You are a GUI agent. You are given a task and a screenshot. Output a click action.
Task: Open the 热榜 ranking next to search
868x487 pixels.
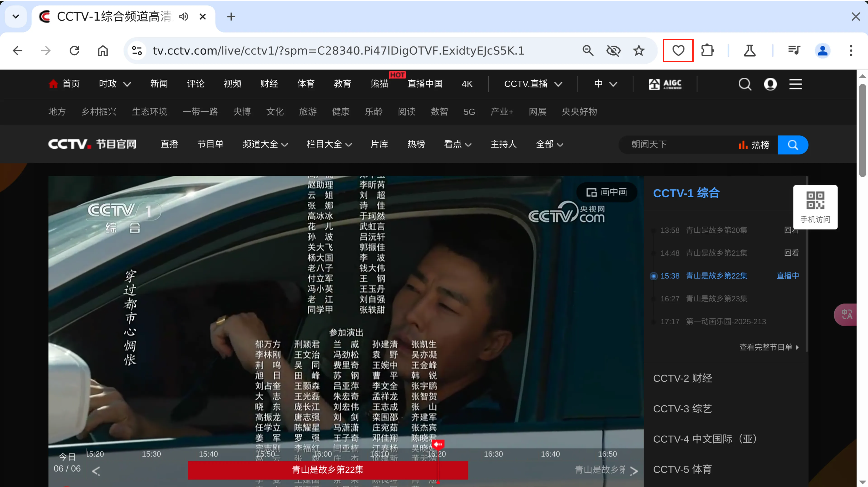pos(754,145)
